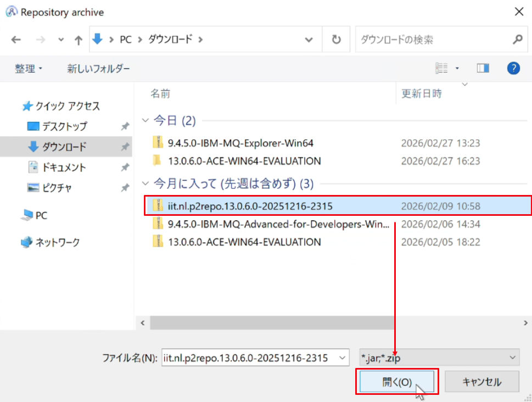Select the 9.4.5.0-IBM-MQ-Explorer-Win64 zip file
The width and height of the screenshot is (532, 402).
(x=240, y=143)
